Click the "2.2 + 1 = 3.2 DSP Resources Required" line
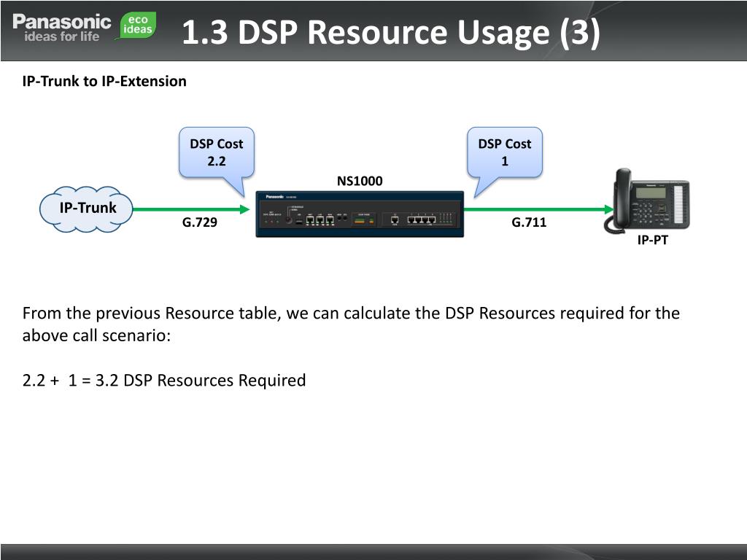This screenshot has width=747, height=560. coord(164,381)
